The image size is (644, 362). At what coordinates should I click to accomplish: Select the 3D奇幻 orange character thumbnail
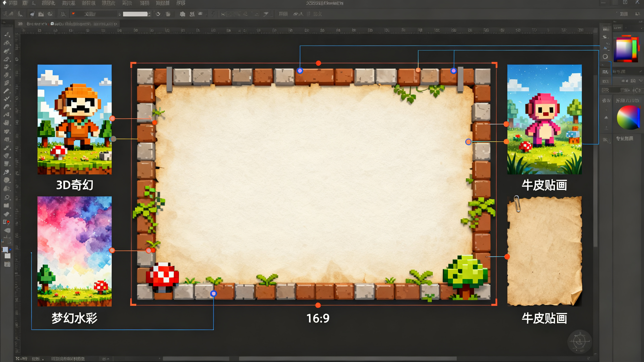(x=74, y=120)
